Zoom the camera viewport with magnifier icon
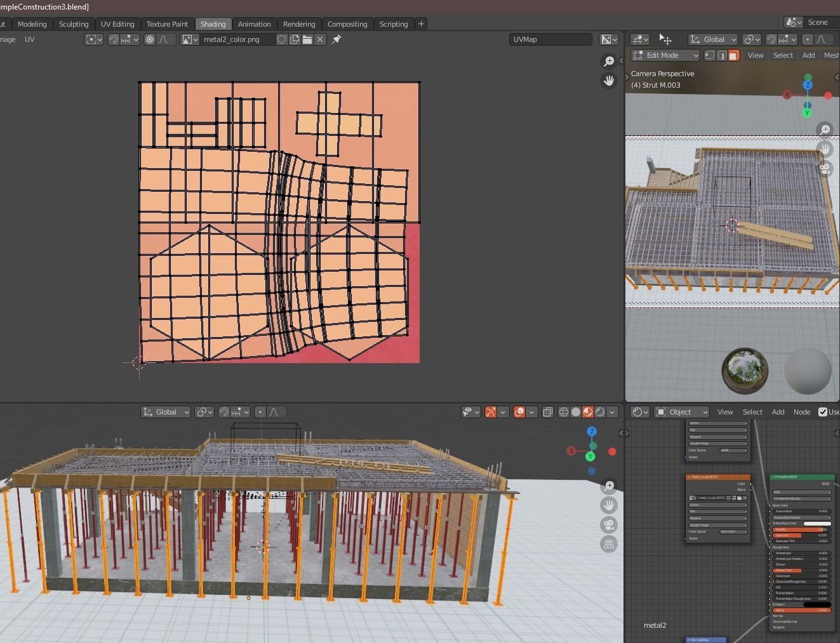 point(825,129)
